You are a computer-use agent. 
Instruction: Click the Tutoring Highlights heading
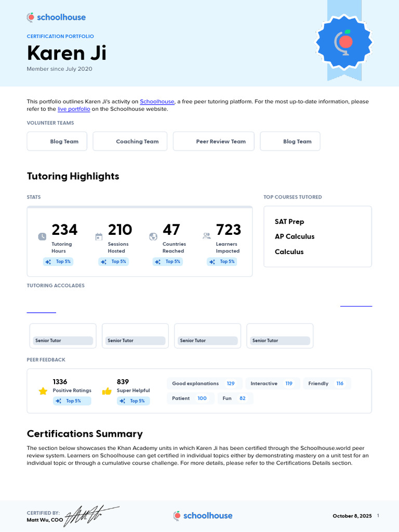tap(73, 176)
